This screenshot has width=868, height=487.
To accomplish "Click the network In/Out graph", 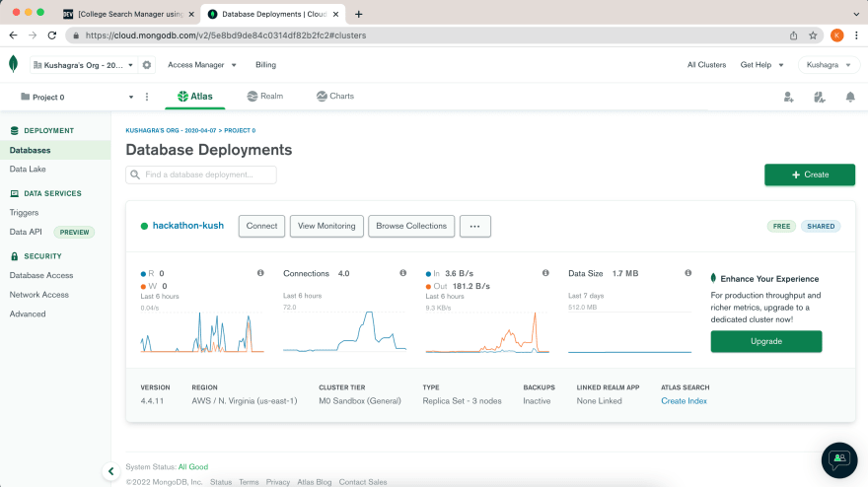I will tap(487, 331).
